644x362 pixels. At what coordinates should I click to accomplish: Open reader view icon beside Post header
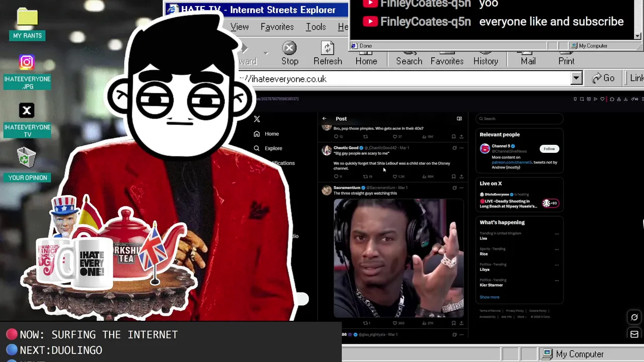tap(459, 119)
